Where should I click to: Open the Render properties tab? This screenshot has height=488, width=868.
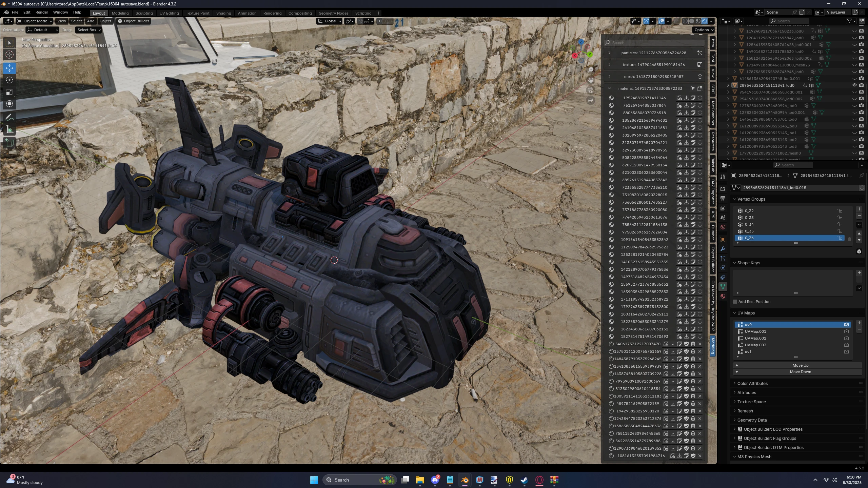pos(723,189)
